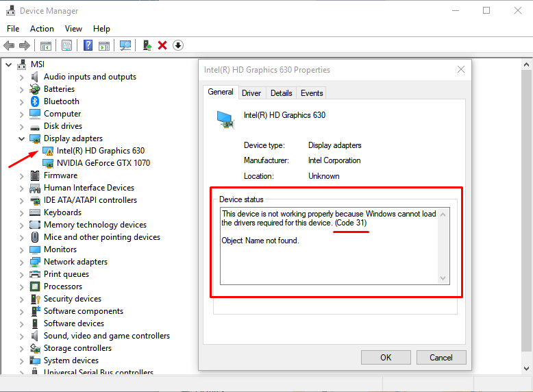Image resolution: width=533 pixels, height=392 pixels.
Task: Select the General tab
Action: (221, 92)
